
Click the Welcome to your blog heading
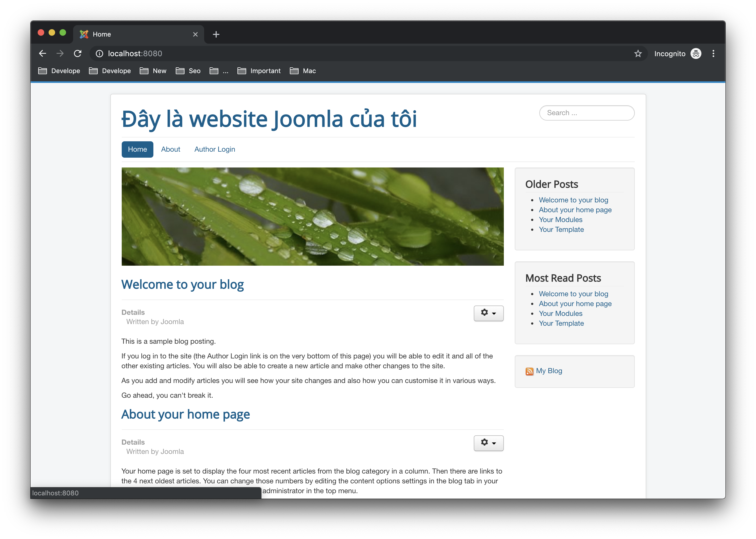click(182, 285)
